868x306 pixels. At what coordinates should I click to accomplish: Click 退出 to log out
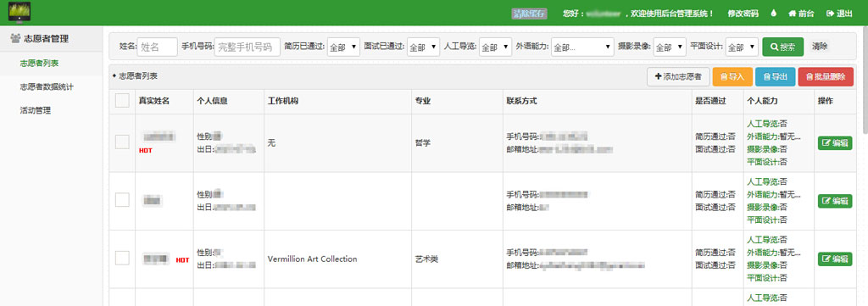coord(839,14)
